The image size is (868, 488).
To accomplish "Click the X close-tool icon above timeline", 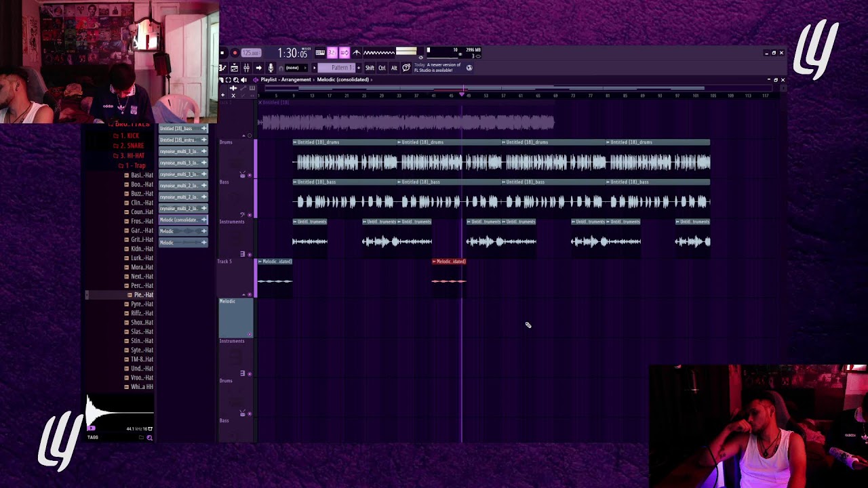I will (233, 96).
